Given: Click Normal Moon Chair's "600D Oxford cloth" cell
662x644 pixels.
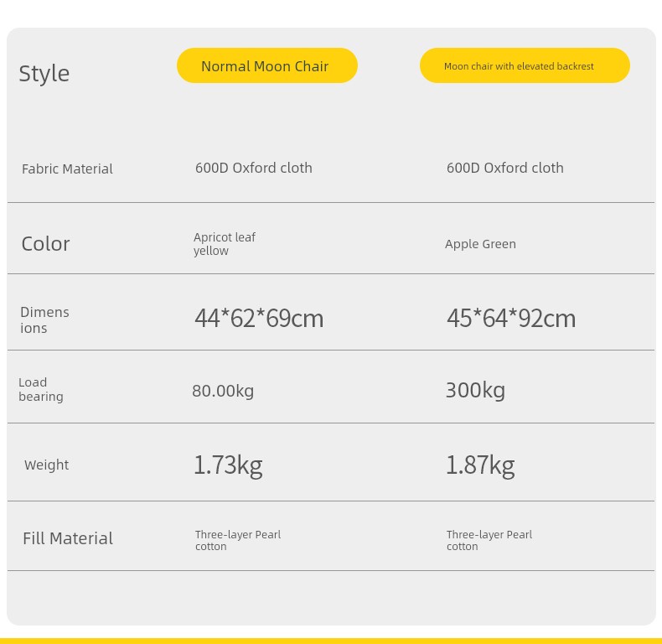Looking at the screenshot, I should click(254, 168).
